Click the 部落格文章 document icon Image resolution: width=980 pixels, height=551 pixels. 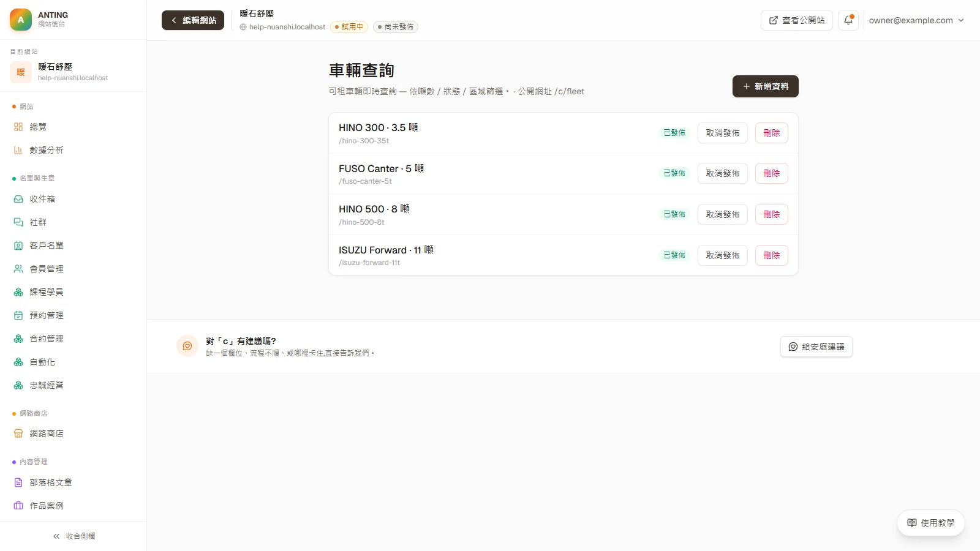point(18,482)
